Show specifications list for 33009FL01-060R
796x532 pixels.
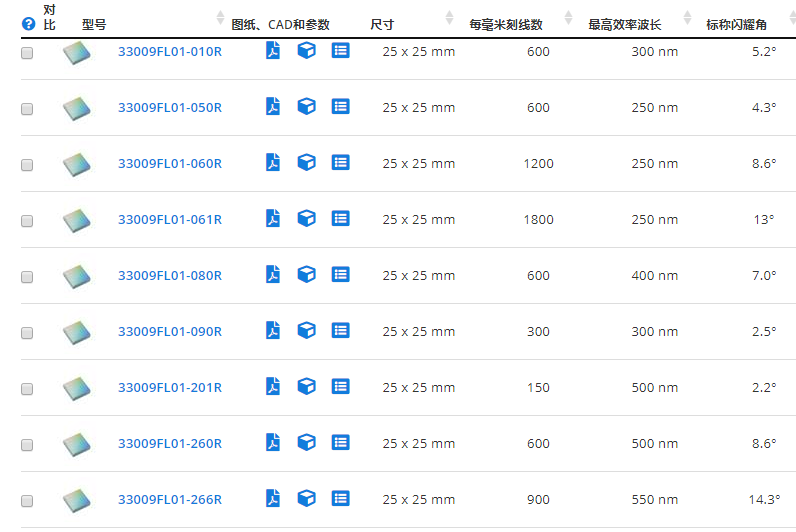click(x=340, y=163)
